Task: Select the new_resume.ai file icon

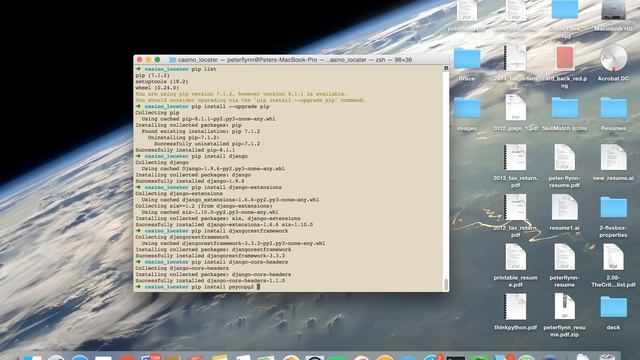Action: 613,158
